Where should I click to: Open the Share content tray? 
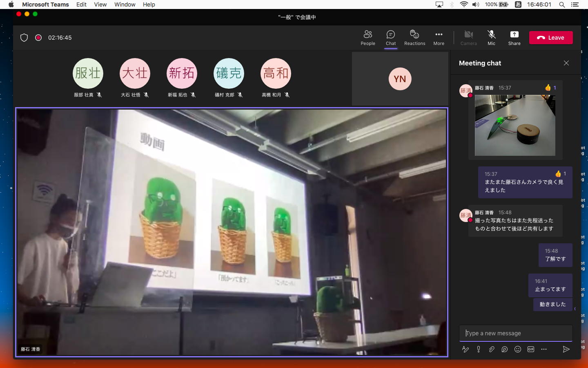point(514,38)
